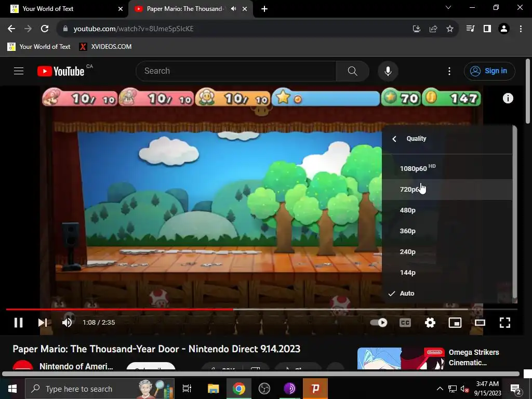The image size is (532, 399).
Task: Search with your voice microphone
Action: click(x=388, y=71)
